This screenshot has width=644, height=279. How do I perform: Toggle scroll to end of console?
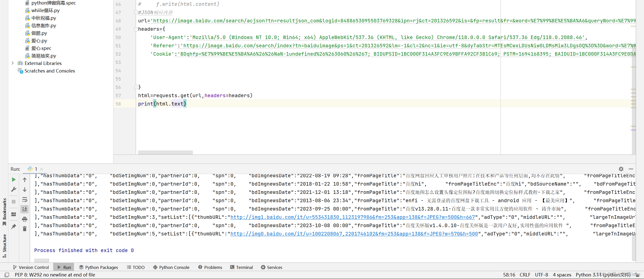point(25,209)
